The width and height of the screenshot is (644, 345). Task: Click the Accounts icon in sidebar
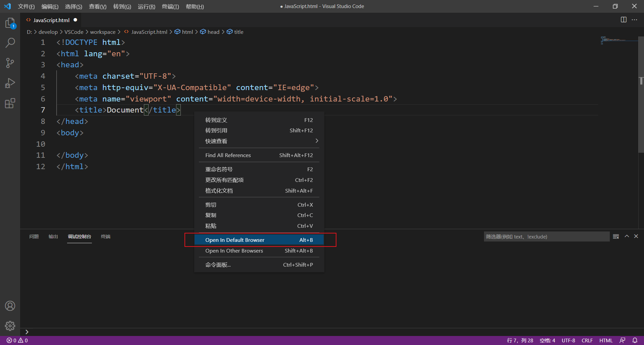pos(10,305)
